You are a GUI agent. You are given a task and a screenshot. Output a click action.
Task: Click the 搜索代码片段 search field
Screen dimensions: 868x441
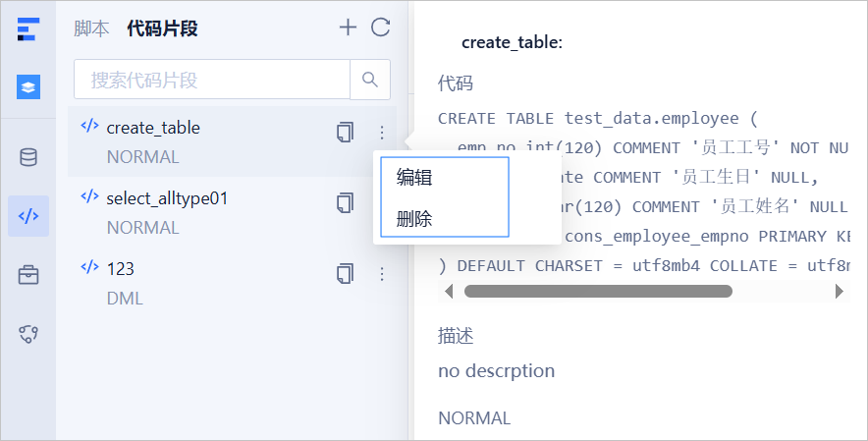pyautogui.click(x=212, y=80)
